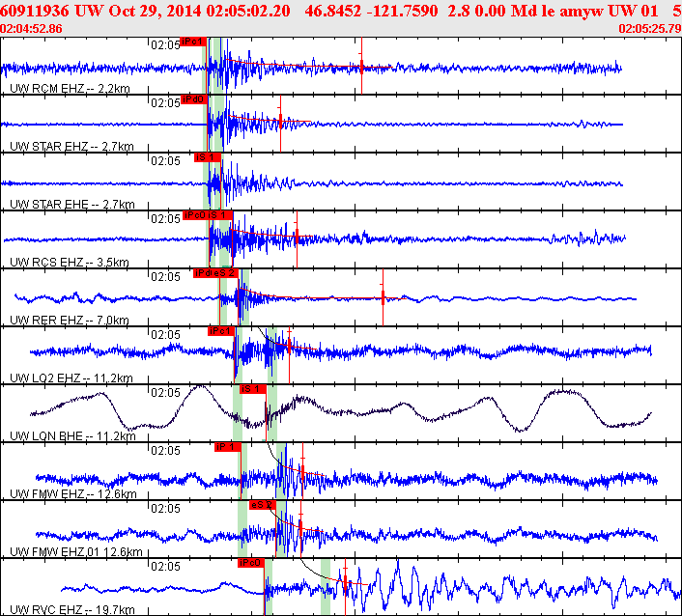Select station label UW LO2 EHZ -- 11.2km

pos(71,378)
